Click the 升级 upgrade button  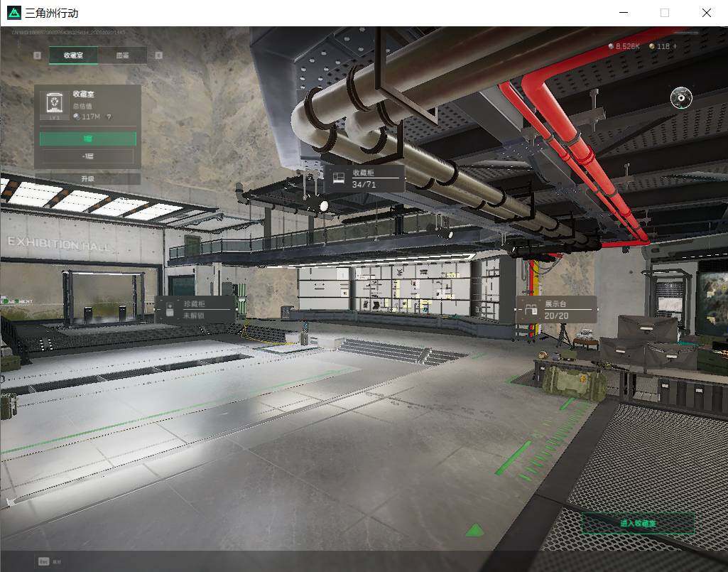[88, 179]
